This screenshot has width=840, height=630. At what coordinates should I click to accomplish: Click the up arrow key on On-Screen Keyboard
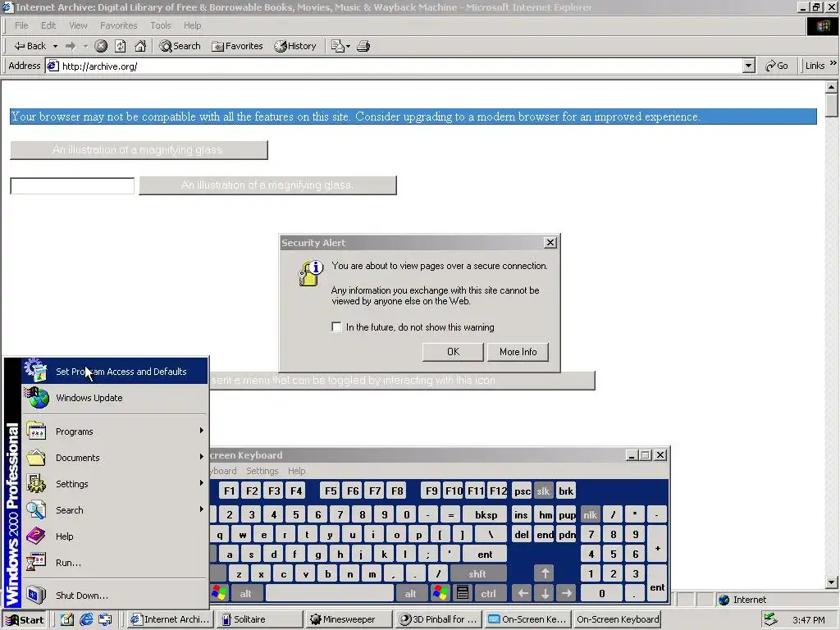tap(545, 573)
